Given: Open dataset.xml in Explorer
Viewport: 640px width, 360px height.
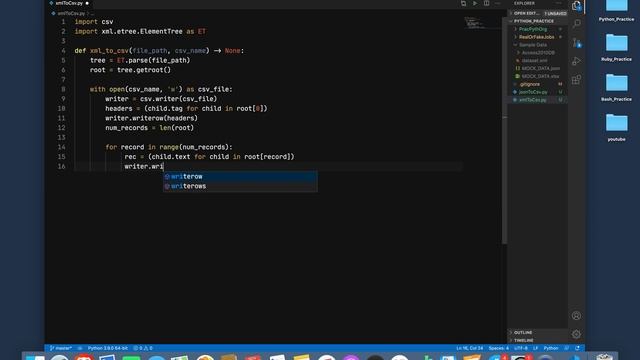Looking at the screenshot, I should (x=534, y=60).
